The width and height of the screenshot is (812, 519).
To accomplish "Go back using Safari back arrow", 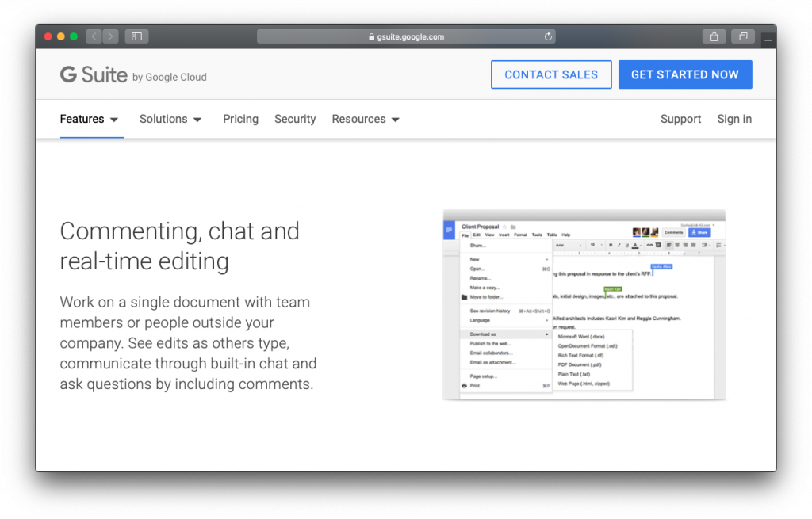I will (94, 36).
